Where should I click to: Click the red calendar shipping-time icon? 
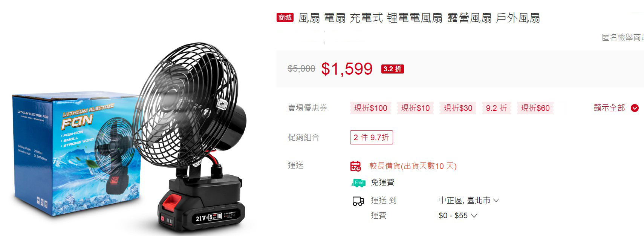click(355, 166)
